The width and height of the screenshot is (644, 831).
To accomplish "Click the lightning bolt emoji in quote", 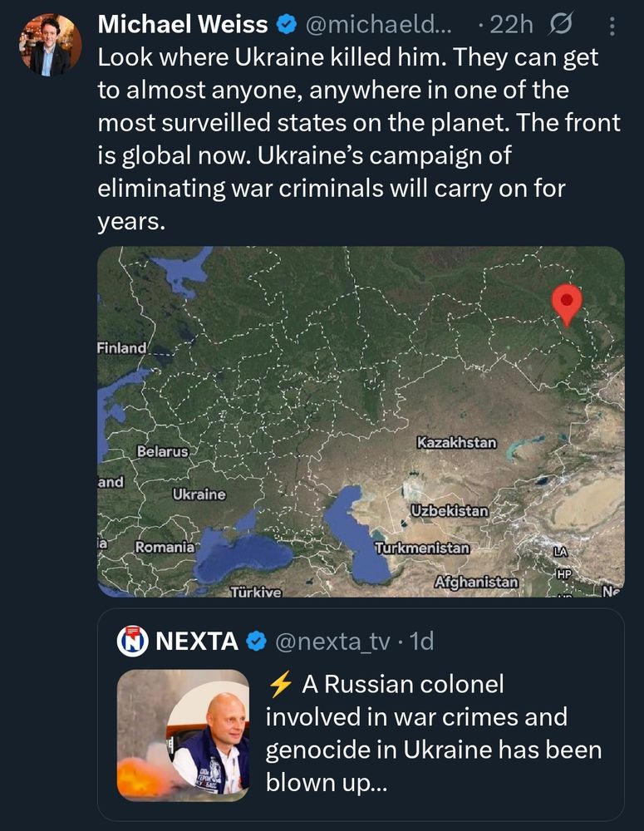I will click(x=280, y=684).
